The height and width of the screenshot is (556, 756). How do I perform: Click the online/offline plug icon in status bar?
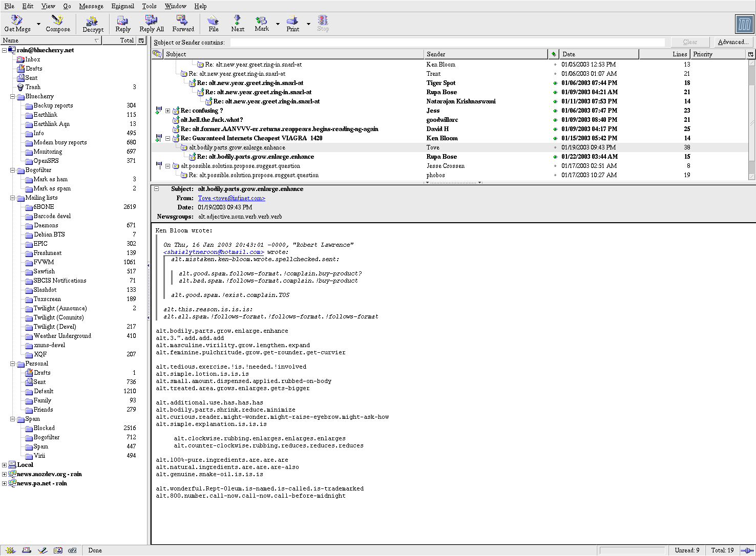pos(746,550)
